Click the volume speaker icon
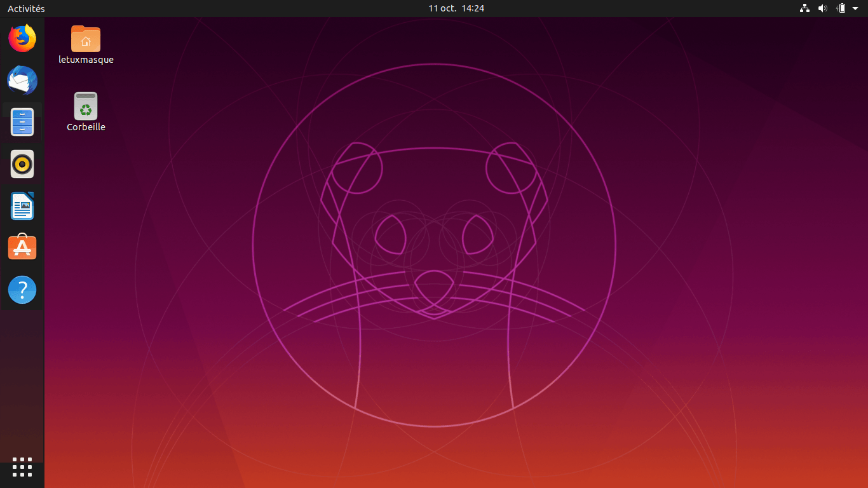The image size is (868, 488). (x=823, y=8)
